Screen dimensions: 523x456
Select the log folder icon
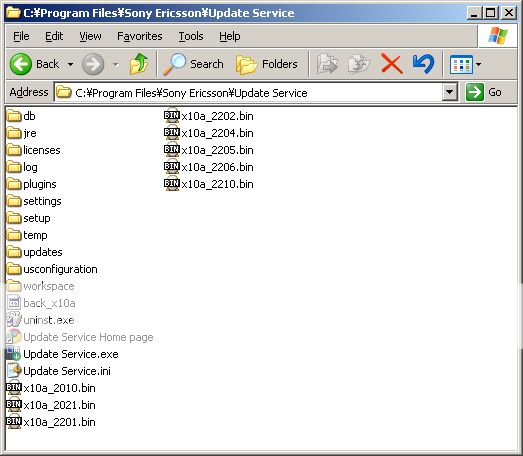(x=14, y=166)
